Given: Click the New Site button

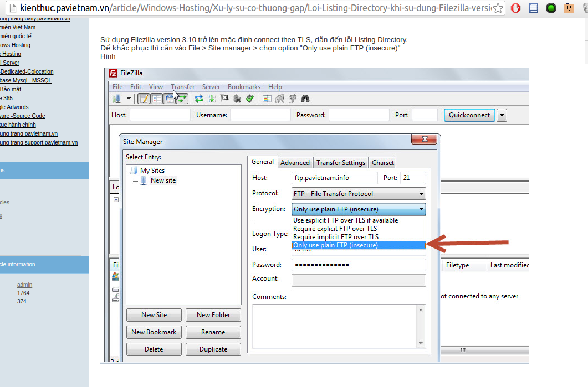Looking at the screenshot, I should pos(154,315).
